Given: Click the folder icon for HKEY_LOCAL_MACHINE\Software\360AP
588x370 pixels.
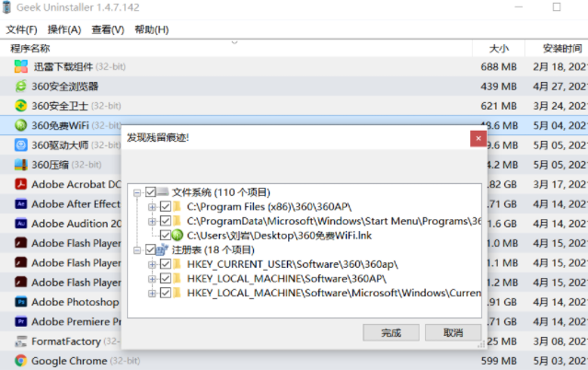Looking at the screenshot, I should coord(177,279).
